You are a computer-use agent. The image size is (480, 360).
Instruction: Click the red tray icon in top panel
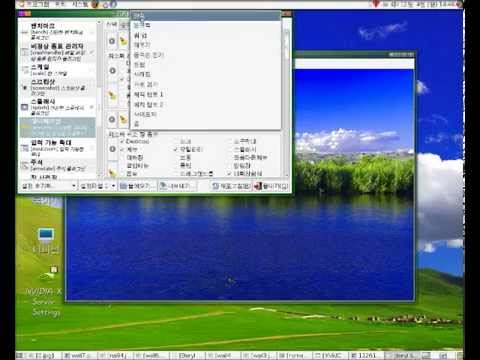tap(376, 4)
